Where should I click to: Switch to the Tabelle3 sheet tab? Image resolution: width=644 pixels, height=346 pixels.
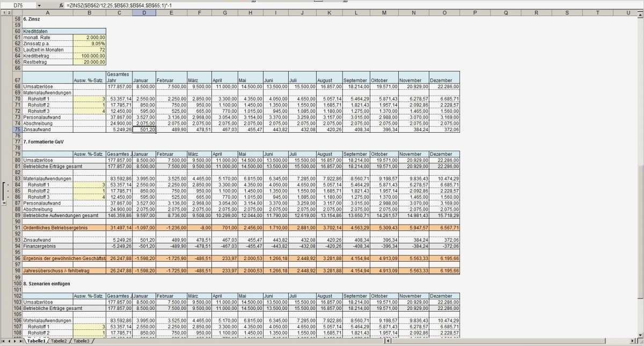[81, 341]
